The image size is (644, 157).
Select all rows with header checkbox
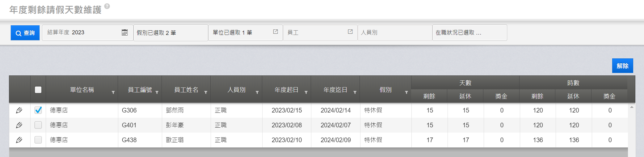click(38, 90)
